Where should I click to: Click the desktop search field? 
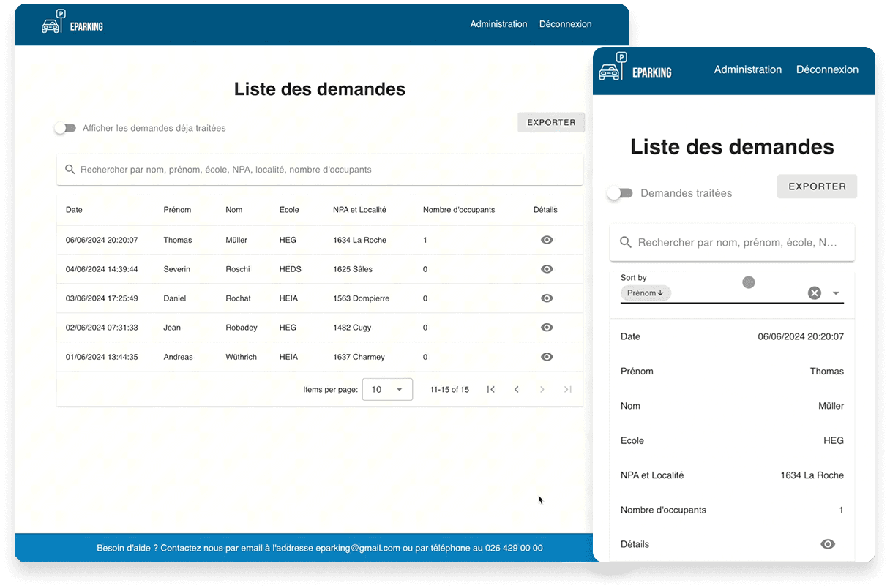tap(320, 170)
